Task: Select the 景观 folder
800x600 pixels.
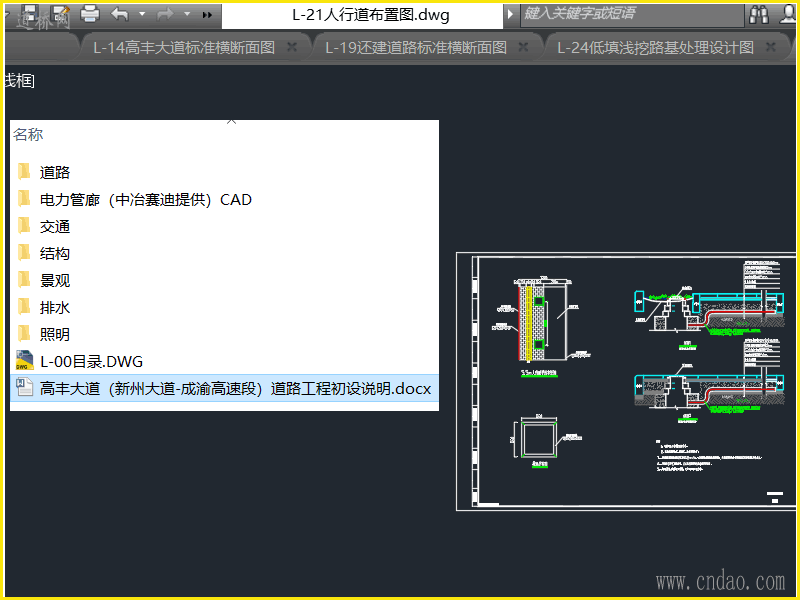Action: 224,281
